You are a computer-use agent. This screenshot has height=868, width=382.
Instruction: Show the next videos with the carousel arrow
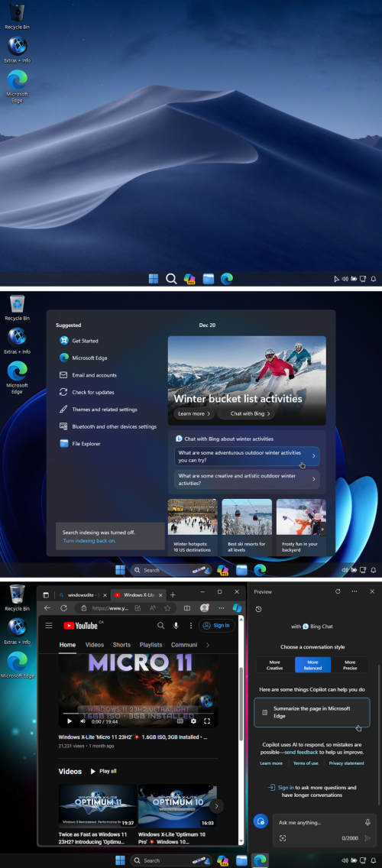click(216, 805)
